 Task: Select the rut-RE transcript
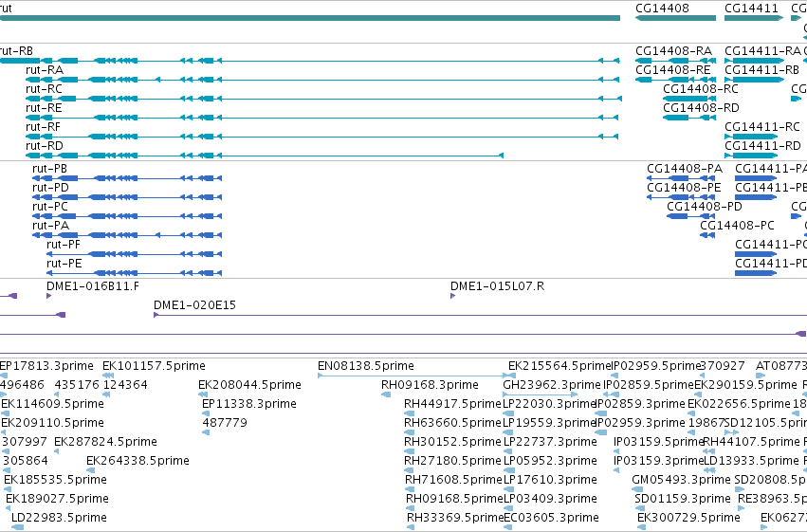pos(322,118)
